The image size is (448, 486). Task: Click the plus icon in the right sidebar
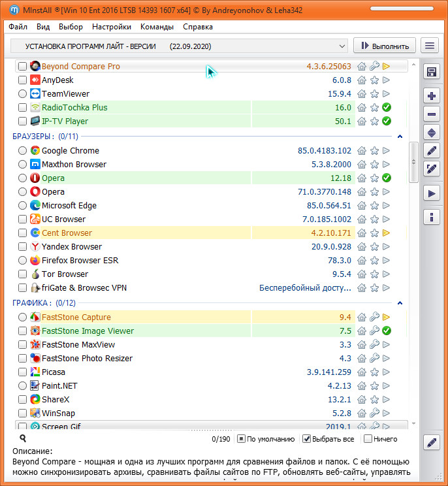[431, 96]
